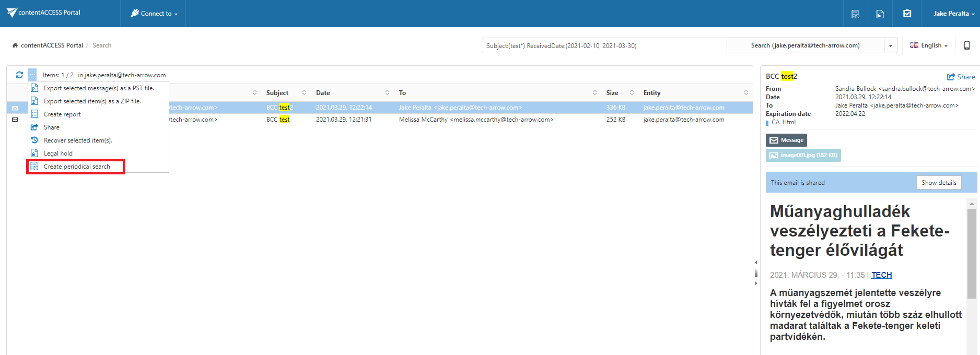Expand the search button dropdown arrow

pos(891,46)
